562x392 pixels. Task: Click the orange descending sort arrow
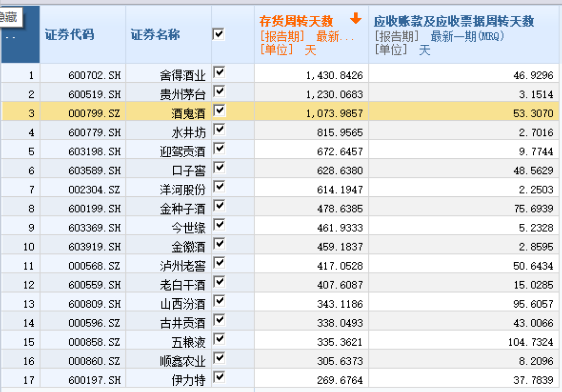pos(355,18)
